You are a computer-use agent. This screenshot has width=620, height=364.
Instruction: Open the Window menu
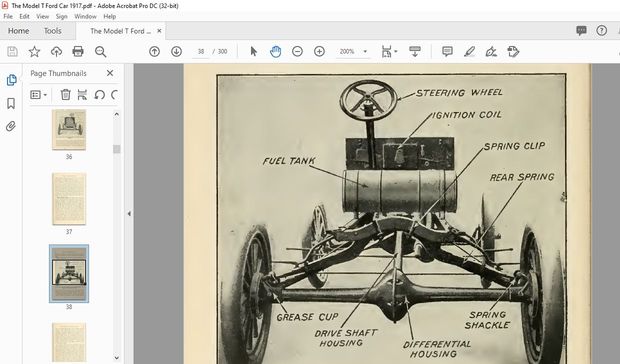[85, 16]
